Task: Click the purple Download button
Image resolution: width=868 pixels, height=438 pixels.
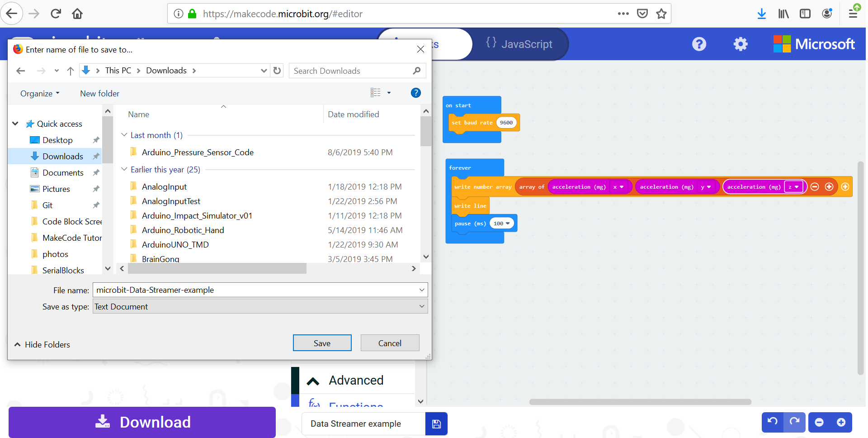Action: click(x=142, y=422)
